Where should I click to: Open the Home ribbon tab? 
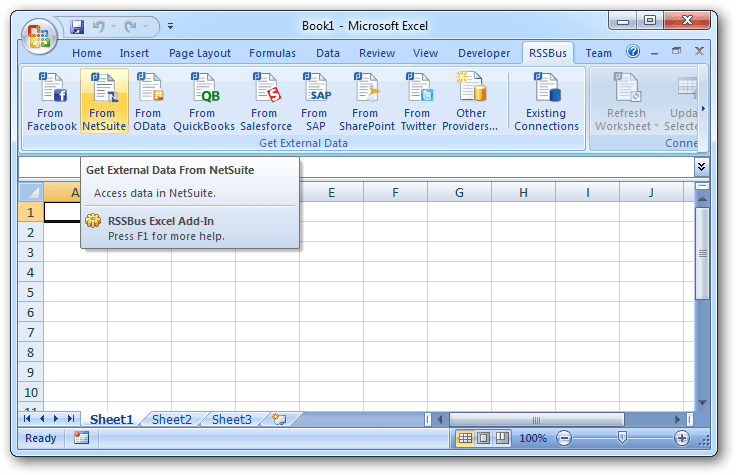pos(87,54)
